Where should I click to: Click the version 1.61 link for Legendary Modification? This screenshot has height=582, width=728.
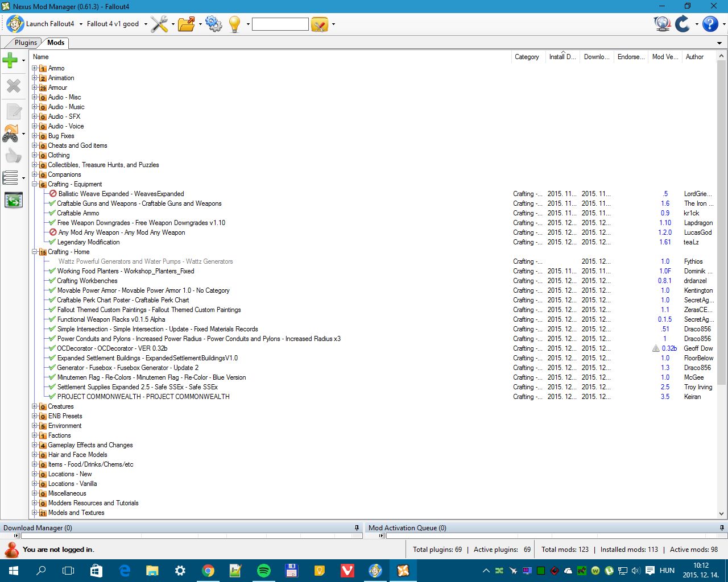tap(665, 242)
